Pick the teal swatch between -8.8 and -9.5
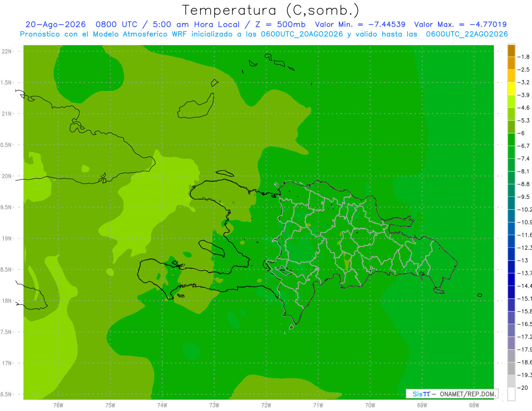532x411 pixels. point(511,190)
